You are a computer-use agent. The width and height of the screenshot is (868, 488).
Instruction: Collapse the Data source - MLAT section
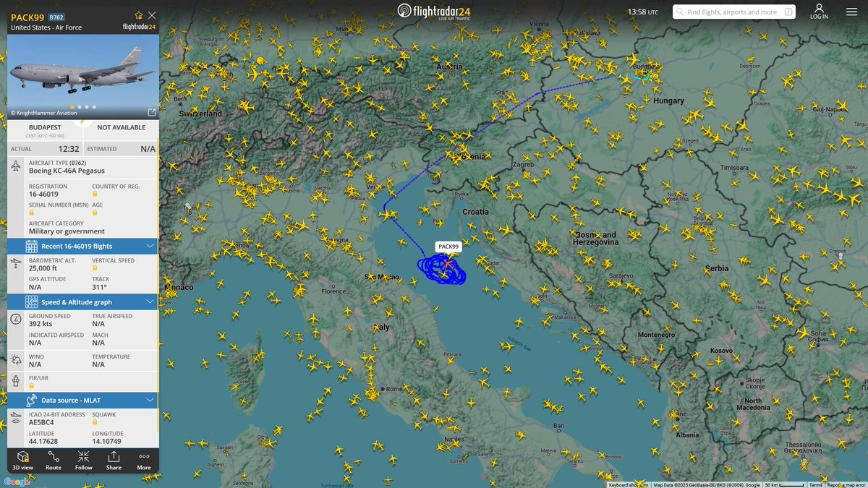[150, 400]
